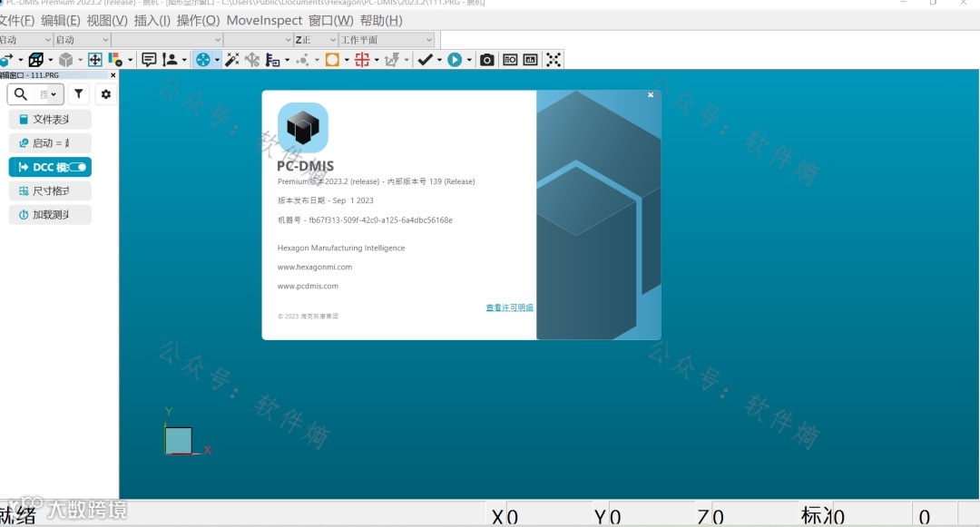The height and width of the screenshot is (527, 980).
Task: Click the 查看许可明细 license link
Action: (509, 307)
